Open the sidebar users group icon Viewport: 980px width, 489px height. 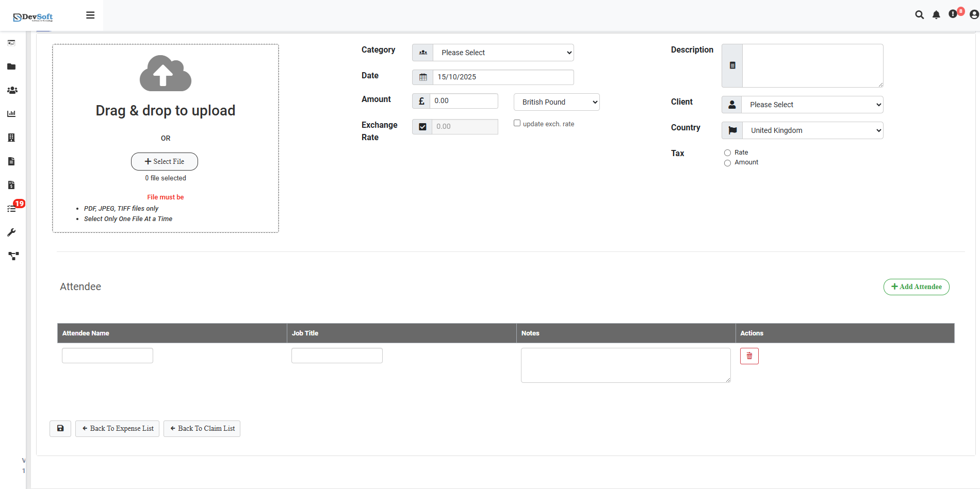tap(12, 90)
